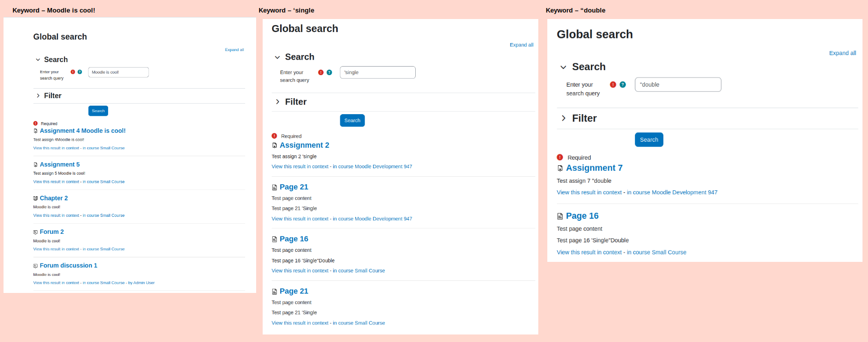
Task: Open the Assignment 7 result
Action: pos(594,168)
